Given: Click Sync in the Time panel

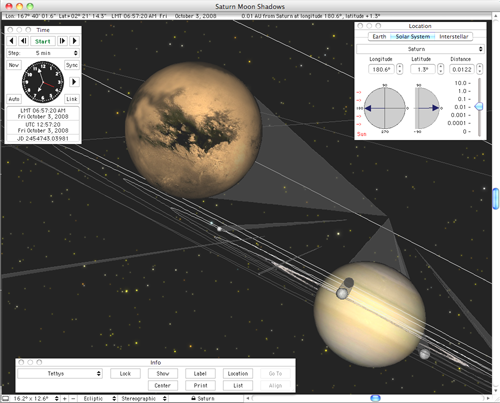Looking at the screenshot, I should tap(72, 65).
